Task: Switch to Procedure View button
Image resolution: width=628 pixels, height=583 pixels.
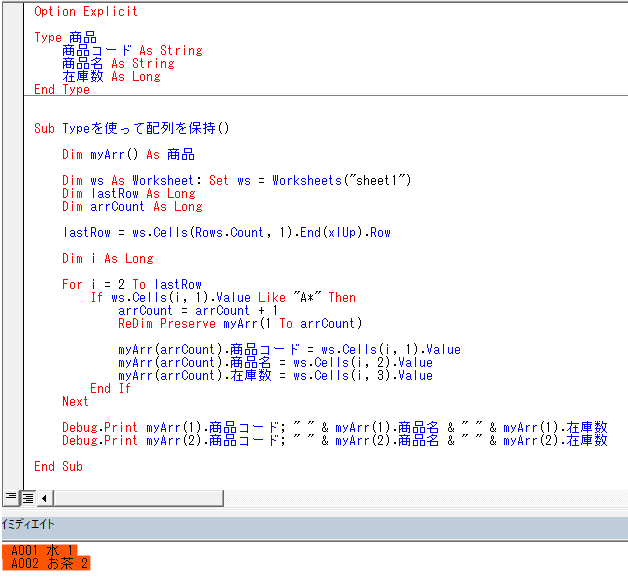Action: pyautogui.click(x=11, y=498)
